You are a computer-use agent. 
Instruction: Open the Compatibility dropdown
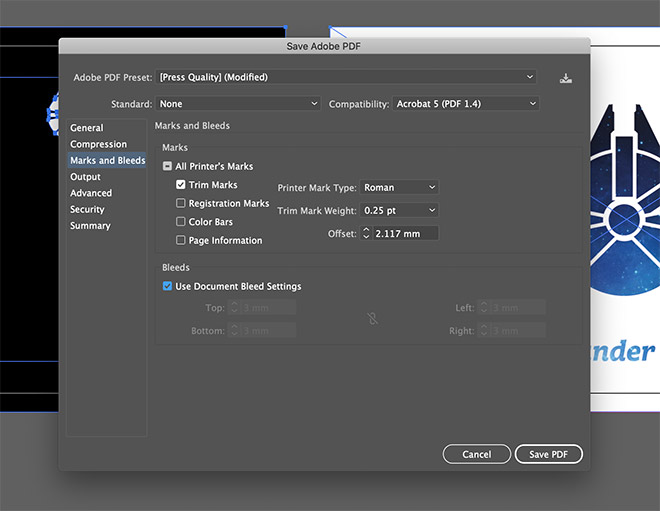point(466,104)
